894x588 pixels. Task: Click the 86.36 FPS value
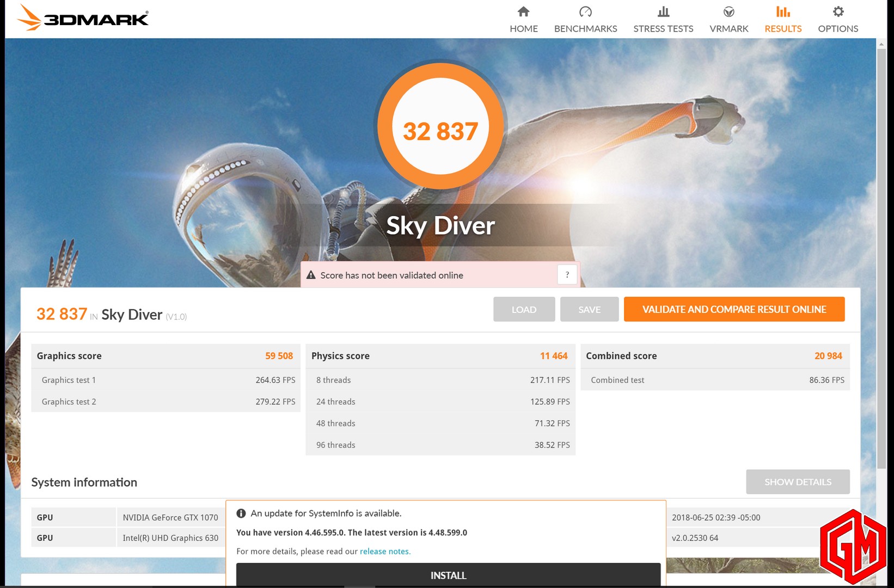point(826,380)
